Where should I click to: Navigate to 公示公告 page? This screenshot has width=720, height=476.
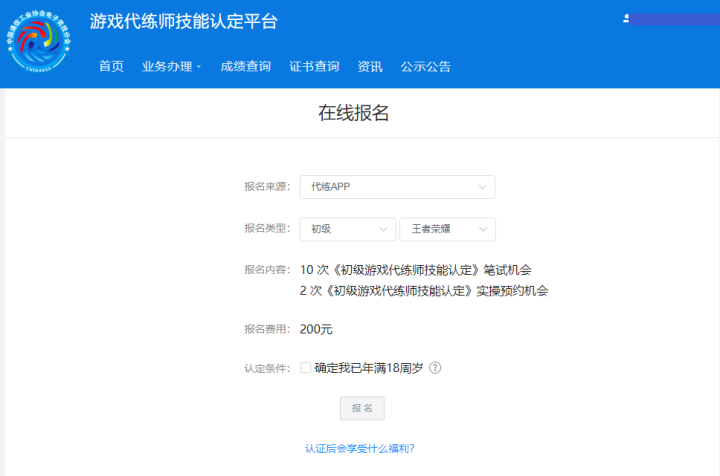point(426,67)
